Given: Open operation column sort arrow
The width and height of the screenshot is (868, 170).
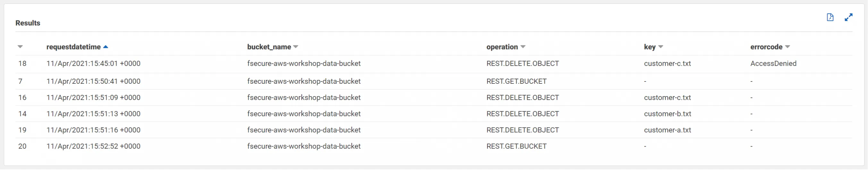Looking at the screenshot, I should click(523, 47).
